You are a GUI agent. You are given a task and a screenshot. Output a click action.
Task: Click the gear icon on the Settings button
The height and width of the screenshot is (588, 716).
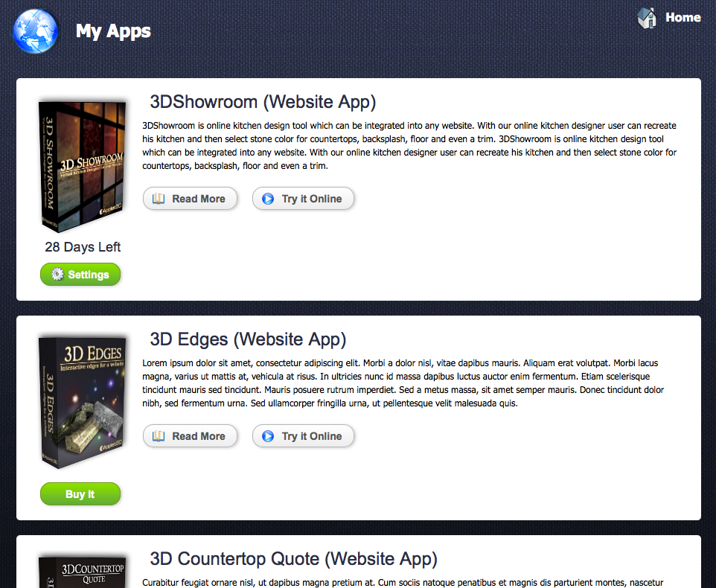(58, 274)
